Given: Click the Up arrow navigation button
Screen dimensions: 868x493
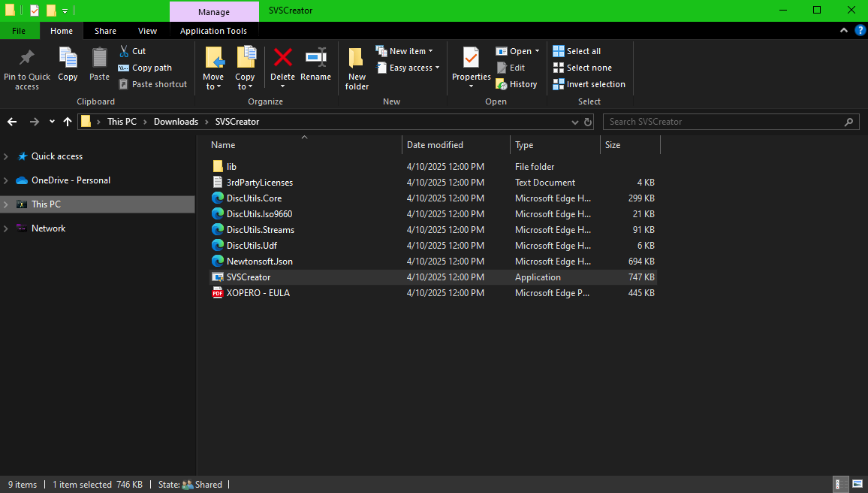Looking at the screenshot, I should pyautogui.click(x=68, y=122).
